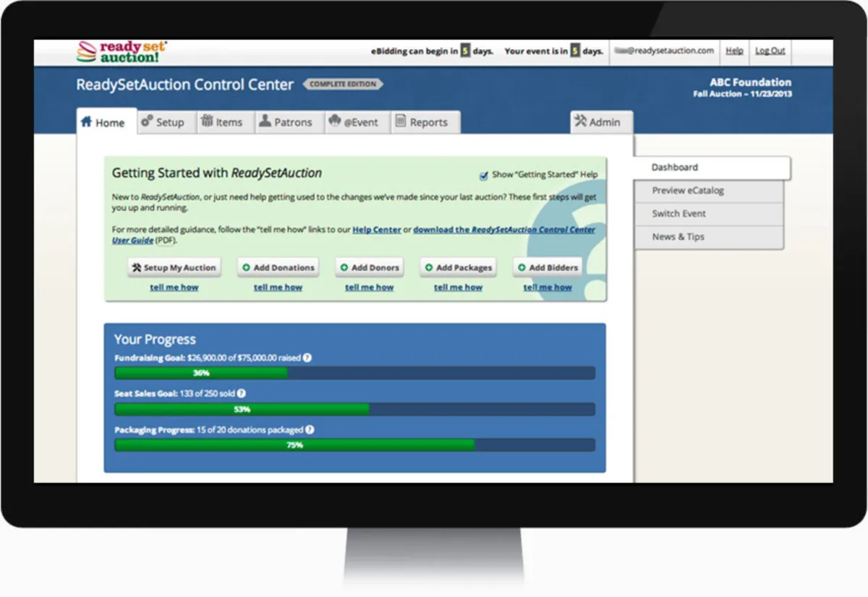This screenshot has width=868, height=597.
Task: Choose Switch Event in side menu
Action: pos(709,214)
